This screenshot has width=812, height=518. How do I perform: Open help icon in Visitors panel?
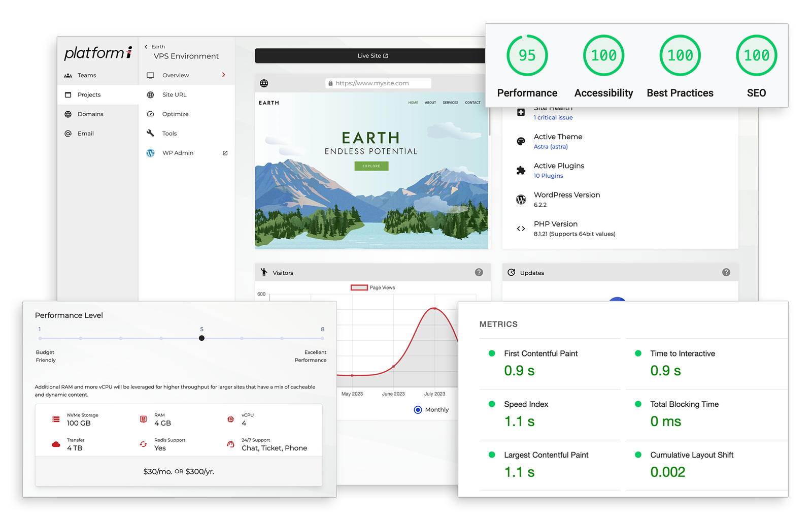pyautogui.click(x=479, y=273)
